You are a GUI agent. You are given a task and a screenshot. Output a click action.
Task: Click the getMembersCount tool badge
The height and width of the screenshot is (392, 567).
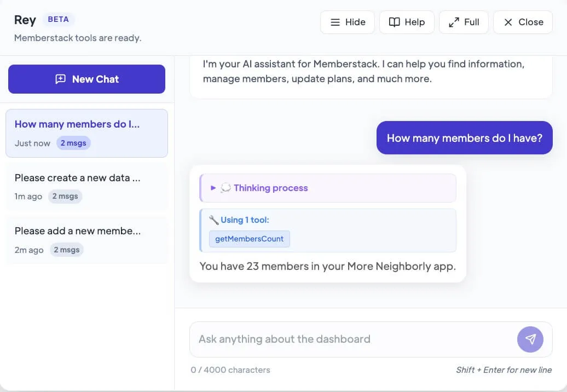click(249, 239)
